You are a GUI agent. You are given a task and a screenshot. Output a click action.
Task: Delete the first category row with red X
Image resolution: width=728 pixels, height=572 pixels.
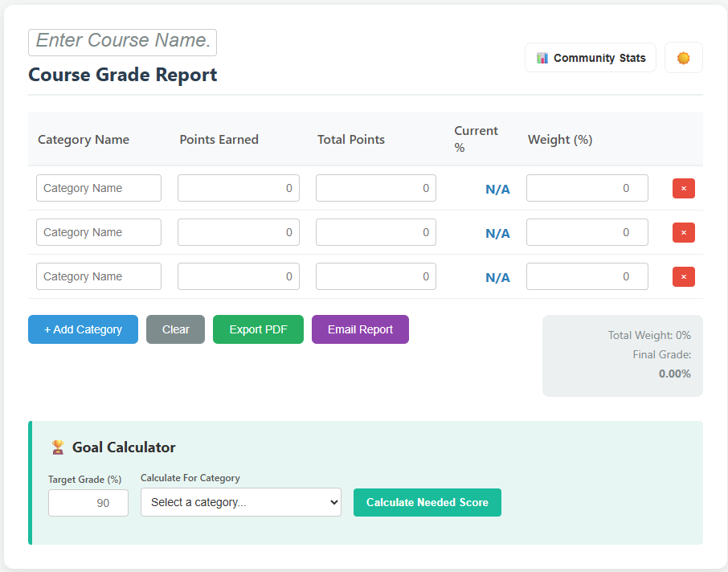pos(683,188)
